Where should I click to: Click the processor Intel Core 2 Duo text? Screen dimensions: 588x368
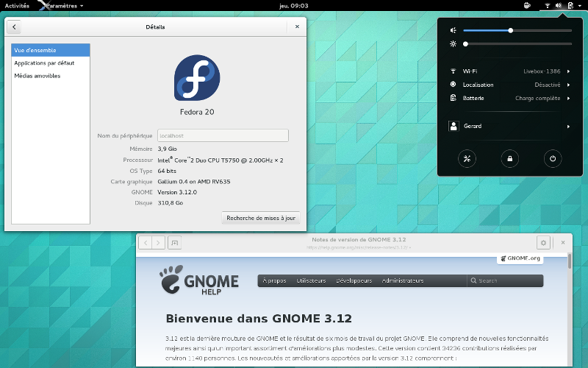tap(220, 160)
